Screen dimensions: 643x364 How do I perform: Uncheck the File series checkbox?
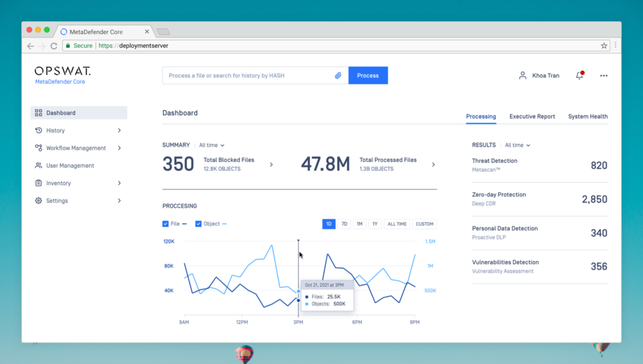[x=166, y=223]
